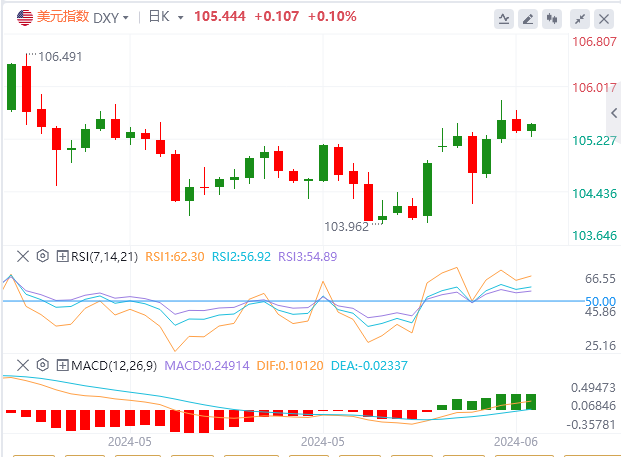Click the 103.646 axis price
This screenshot has width=621, height=457.
tap(594, 236)
